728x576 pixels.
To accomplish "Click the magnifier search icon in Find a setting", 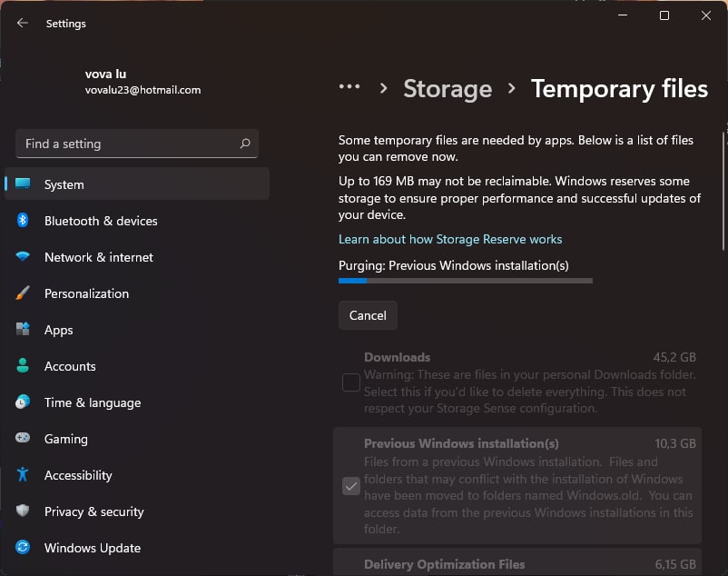I will [245, 144].
